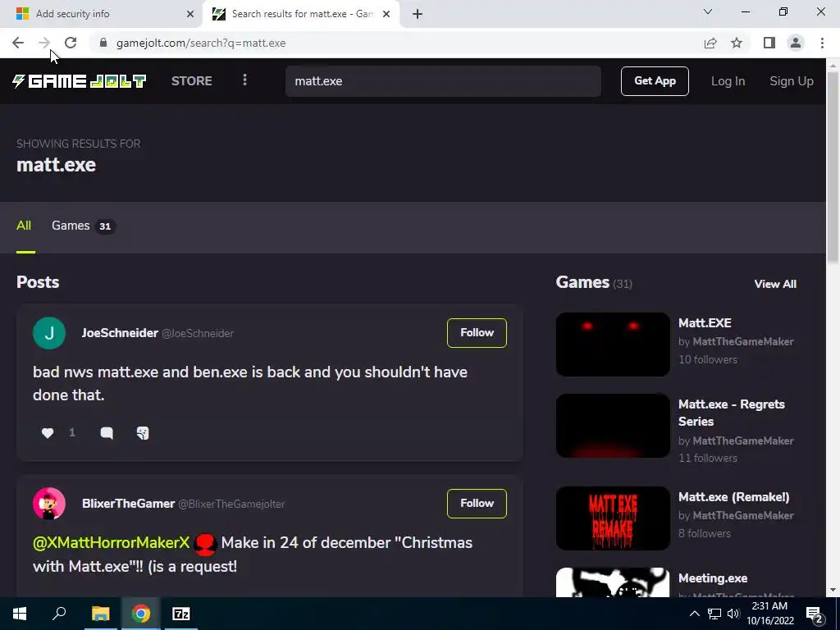Reload the page with the refresh icon
The image size is (840, 630).
pyautogui.click(x=71, y=43)
